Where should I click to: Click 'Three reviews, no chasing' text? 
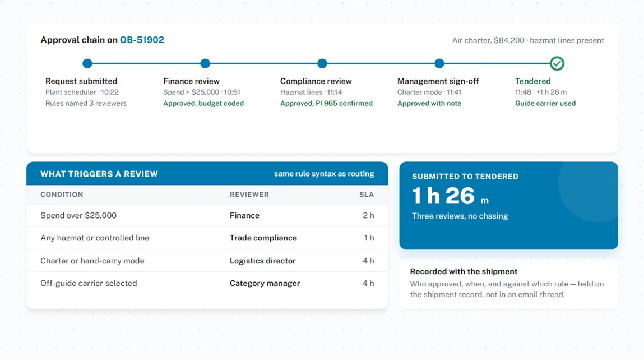460,216
